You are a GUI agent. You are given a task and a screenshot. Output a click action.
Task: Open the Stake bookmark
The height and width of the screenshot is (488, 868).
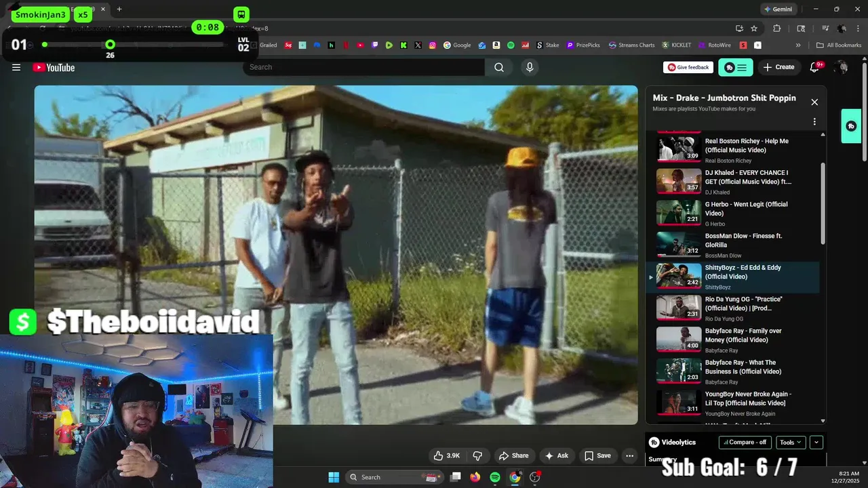(547, 45)
